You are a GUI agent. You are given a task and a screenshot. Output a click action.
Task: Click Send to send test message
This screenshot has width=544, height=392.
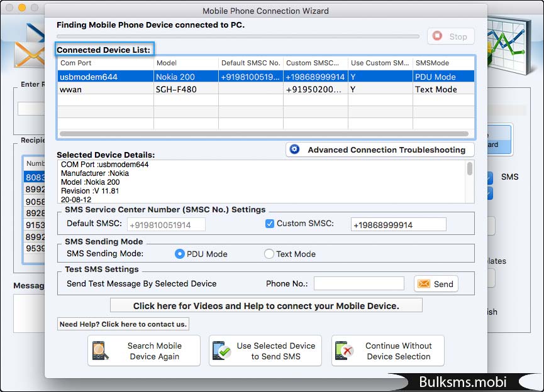[436, 284]
